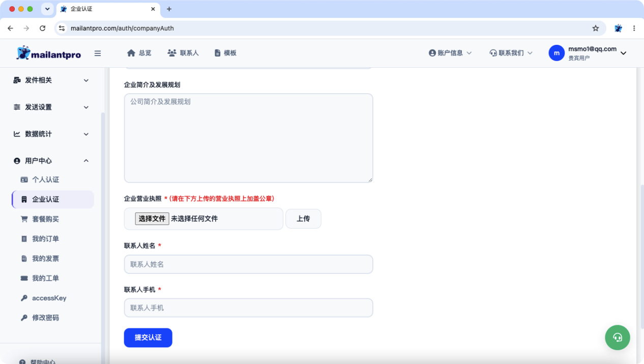Click the account icon beside 账户信息
The height and width of the screenshot is (364, 644).
pos(432,53)
